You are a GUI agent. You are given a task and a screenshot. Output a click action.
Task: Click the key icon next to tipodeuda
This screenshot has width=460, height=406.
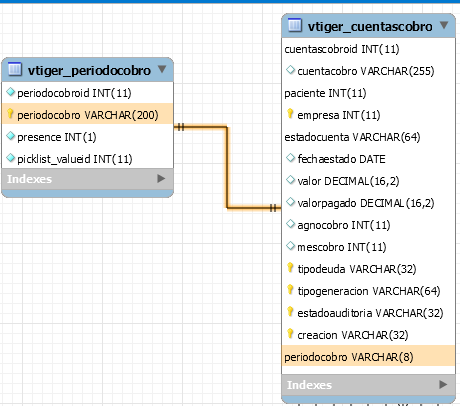pos(290,268)
